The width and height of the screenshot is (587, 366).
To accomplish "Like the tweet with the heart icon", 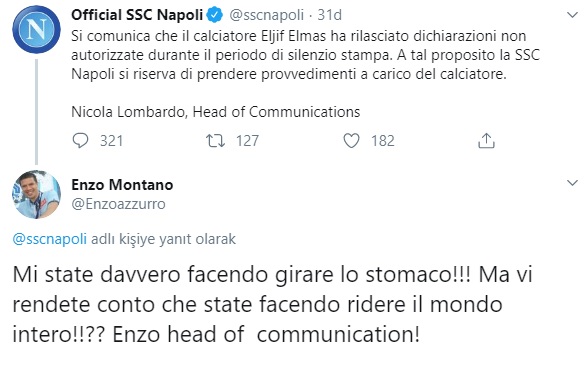I will (351, 141).
